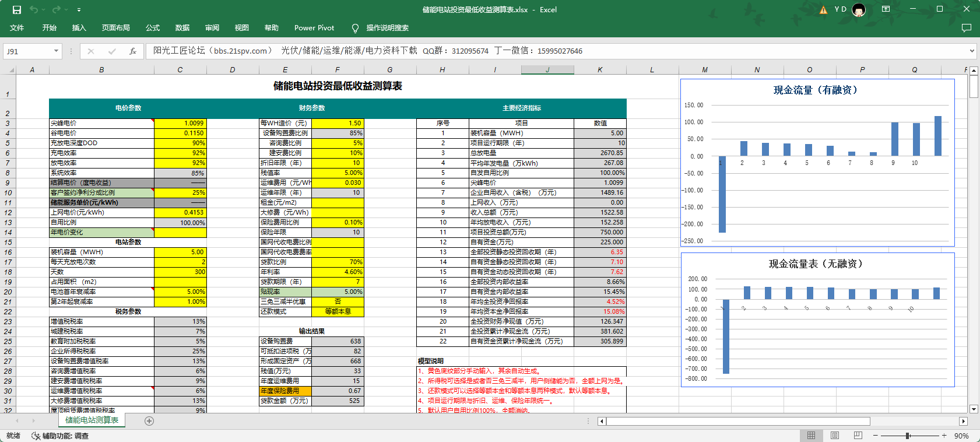Click the cancel entry X icon
Image resolution: width=980 pixels, height=442 pixels.
tap(91, 51)
